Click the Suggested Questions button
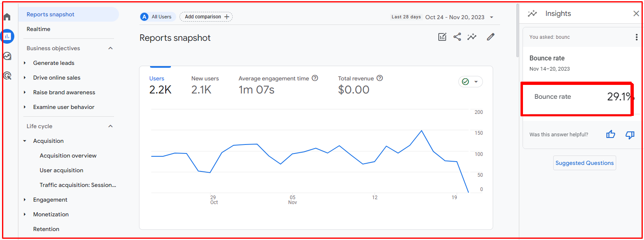 click(585, 163)
